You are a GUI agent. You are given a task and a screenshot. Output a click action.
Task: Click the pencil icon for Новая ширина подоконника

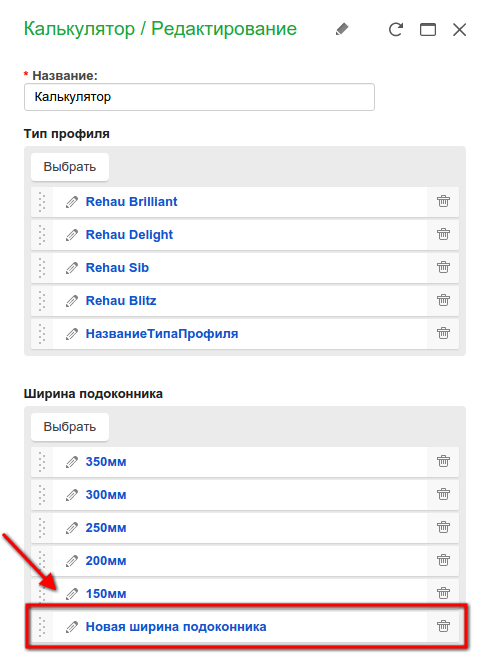(x=72, y=627)
